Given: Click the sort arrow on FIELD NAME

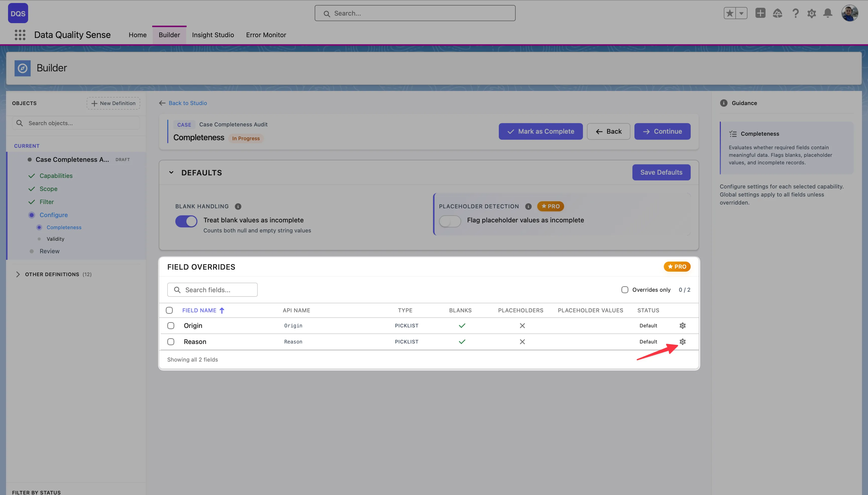Looking at the screenshot, I should point(222,310).
